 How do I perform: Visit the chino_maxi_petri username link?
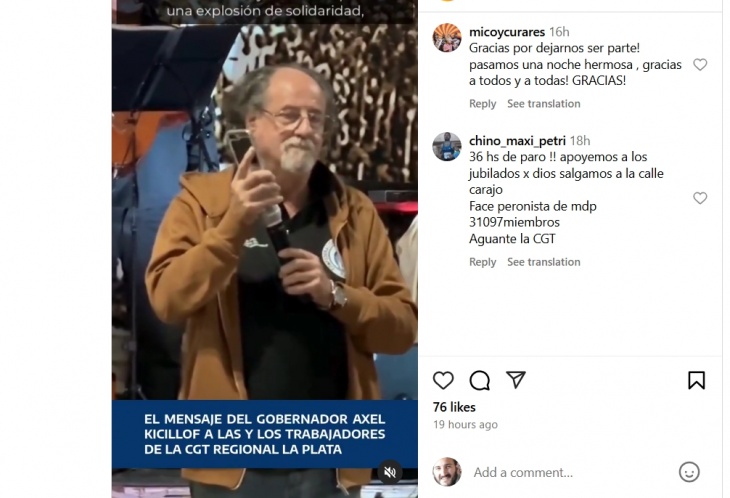[x=517, y=141]
